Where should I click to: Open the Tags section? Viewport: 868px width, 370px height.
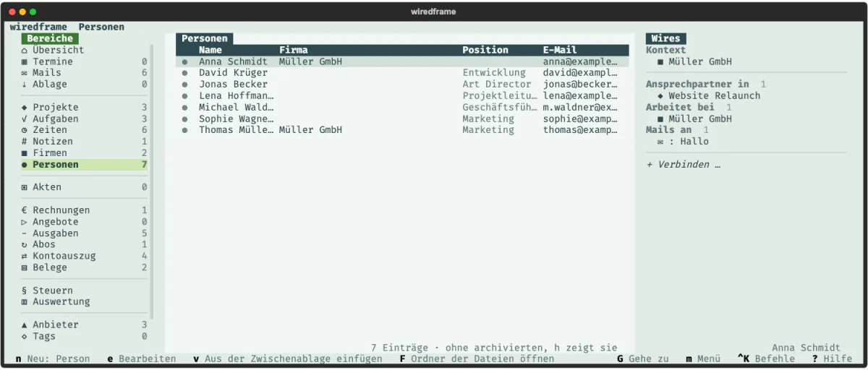point(85,336)
